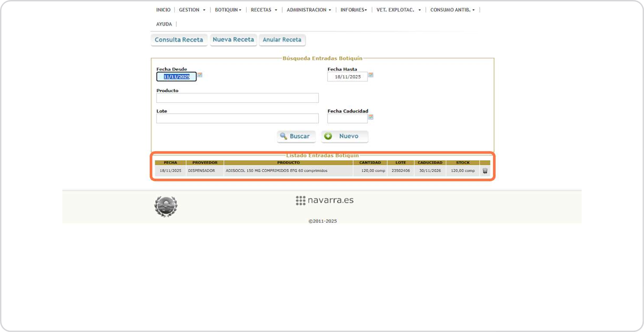Open the RECETAS dropdown menu
Image resolution: width=644 pixels, height=332 pixels.
tap(264, 10)
